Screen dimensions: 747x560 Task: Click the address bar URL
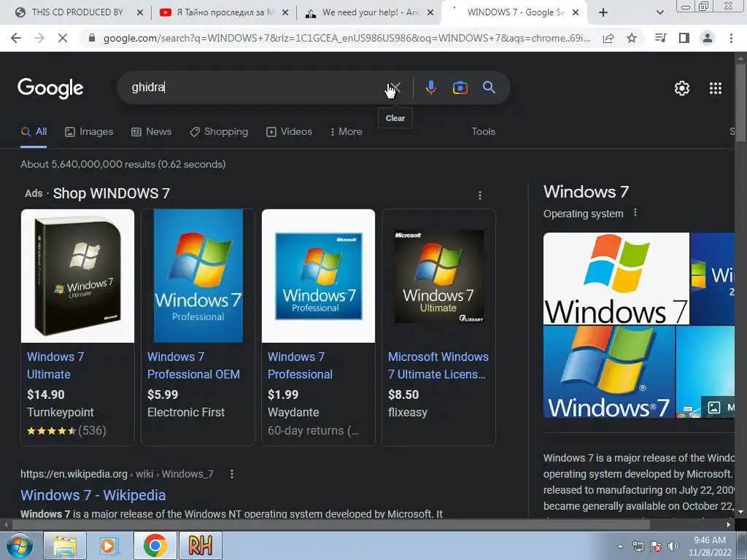tap(347, 38)
